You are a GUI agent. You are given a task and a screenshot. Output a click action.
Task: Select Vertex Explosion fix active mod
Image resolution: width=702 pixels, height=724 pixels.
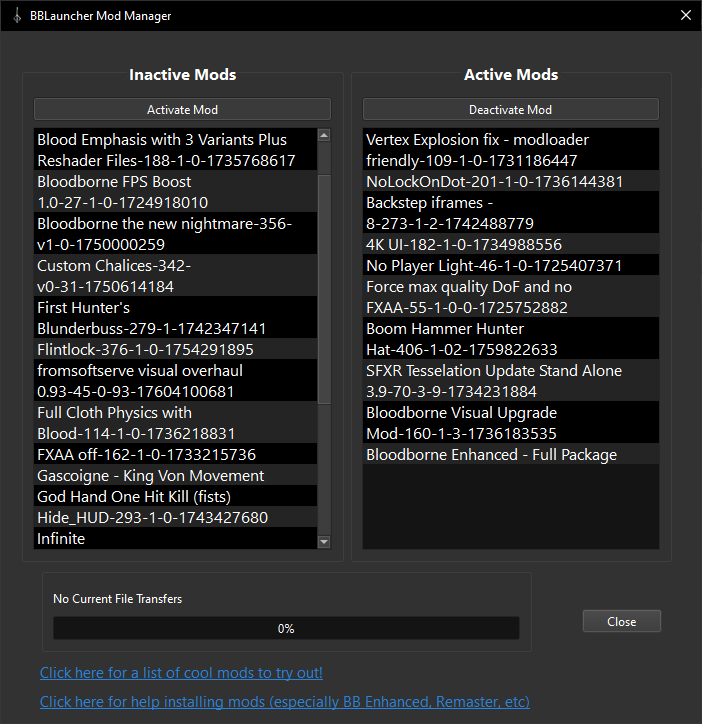(511, 150)
